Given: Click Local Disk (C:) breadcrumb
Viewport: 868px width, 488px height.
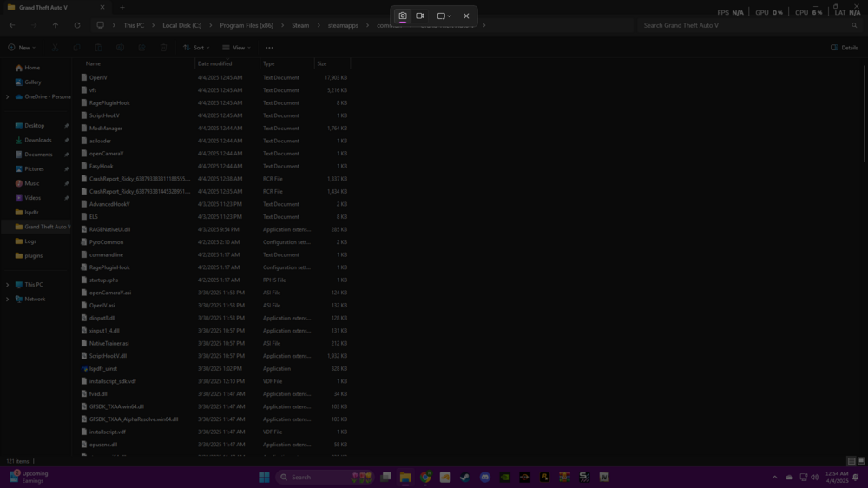Looking at the screenshot, I should 181,25.
